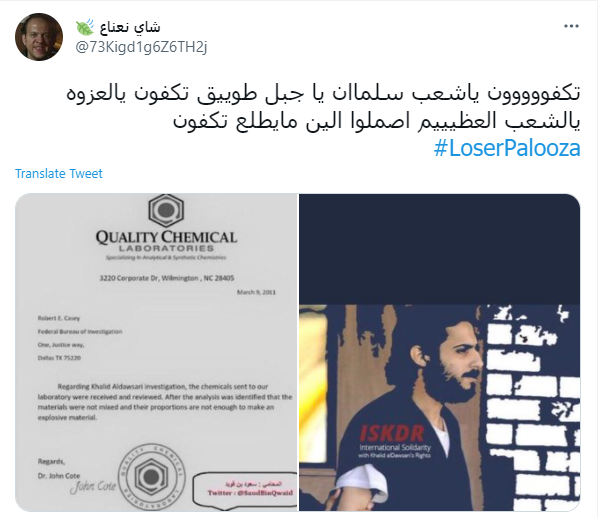Click the SaudBinQwaid Twitter watermark box
The height and width of the screenshot is (518, 600).
(245, 489)
